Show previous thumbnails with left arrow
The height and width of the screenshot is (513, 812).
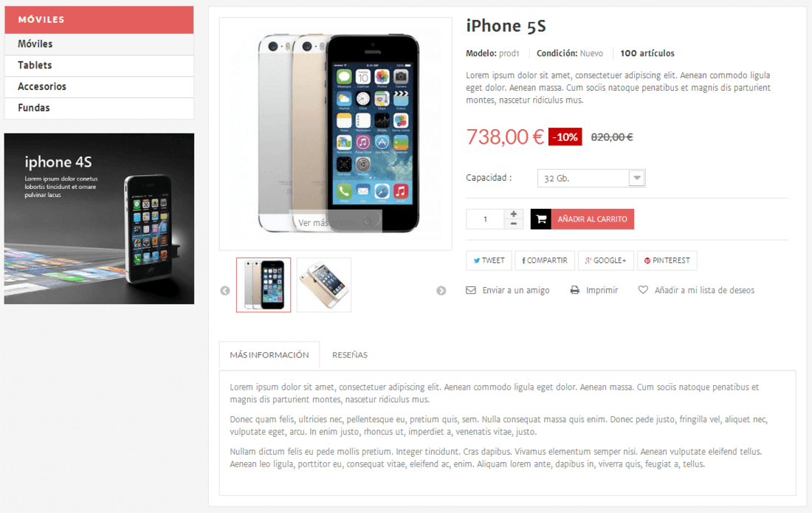224,291
